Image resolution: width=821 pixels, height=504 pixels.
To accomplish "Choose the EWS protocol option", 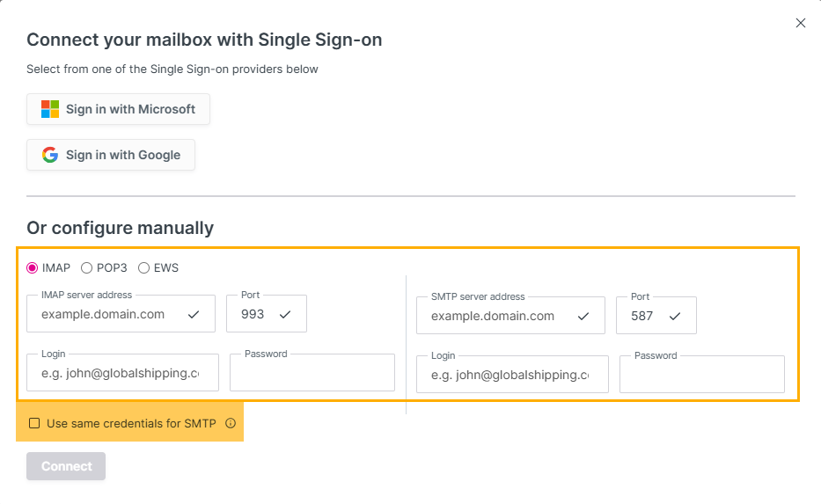I will point(143,267).
